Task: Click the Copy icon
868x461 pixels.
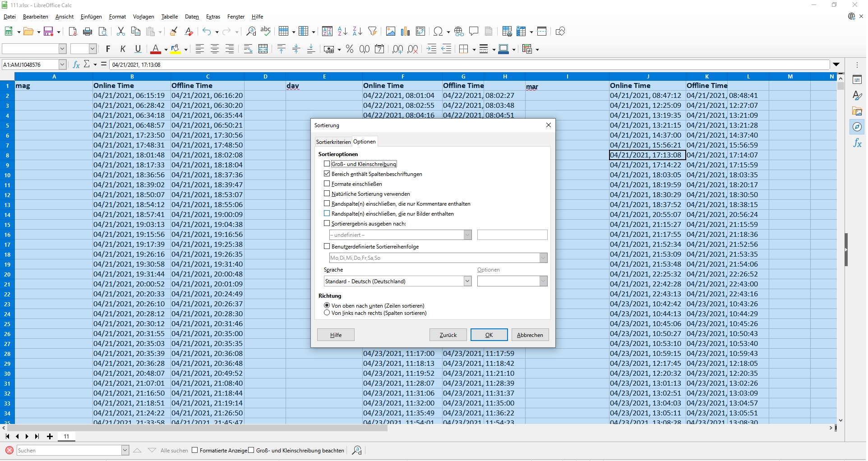Action: click(135, 31)
